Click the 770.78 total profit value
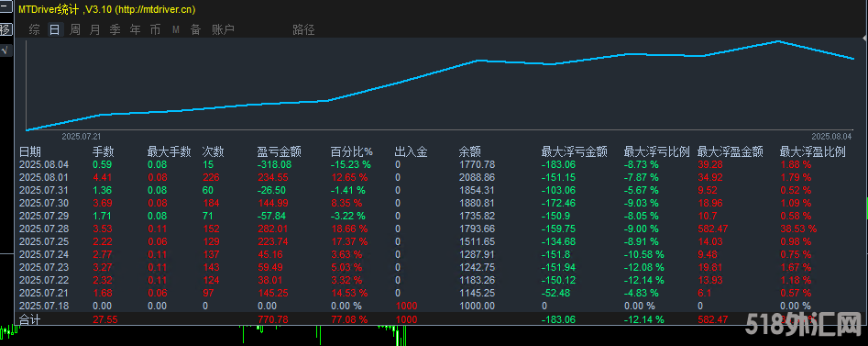This screenshot has width=868, height=346. tap(273, 319)
